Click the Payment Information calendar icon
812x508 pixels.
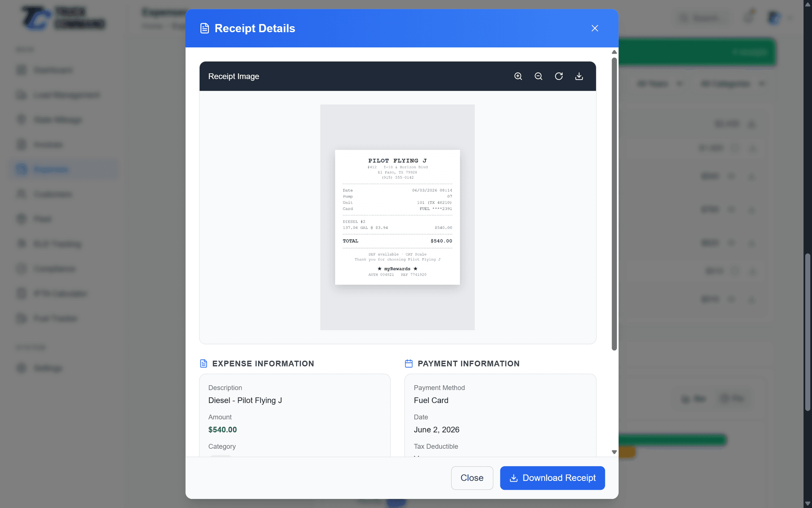409,364
